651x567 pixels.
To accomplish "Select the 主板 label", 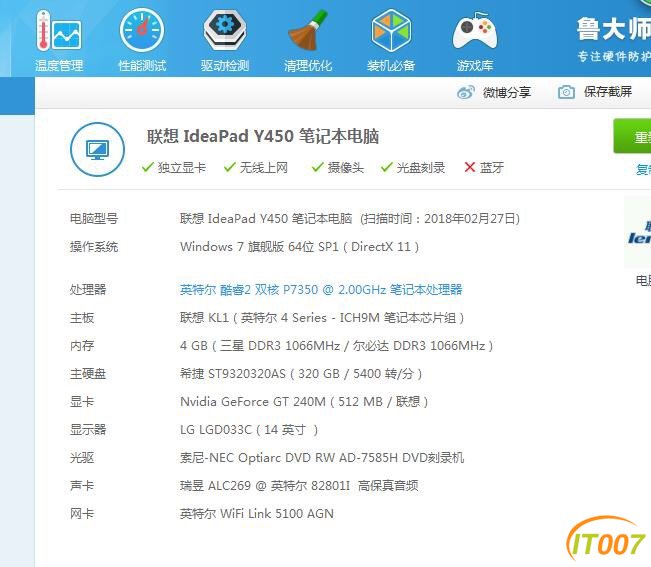I will [x=82, y=318].
